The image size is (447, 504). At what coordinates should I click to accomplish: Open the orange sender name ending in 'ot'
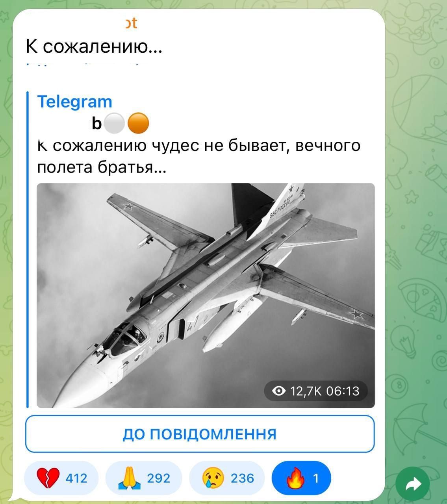(131, 23)
